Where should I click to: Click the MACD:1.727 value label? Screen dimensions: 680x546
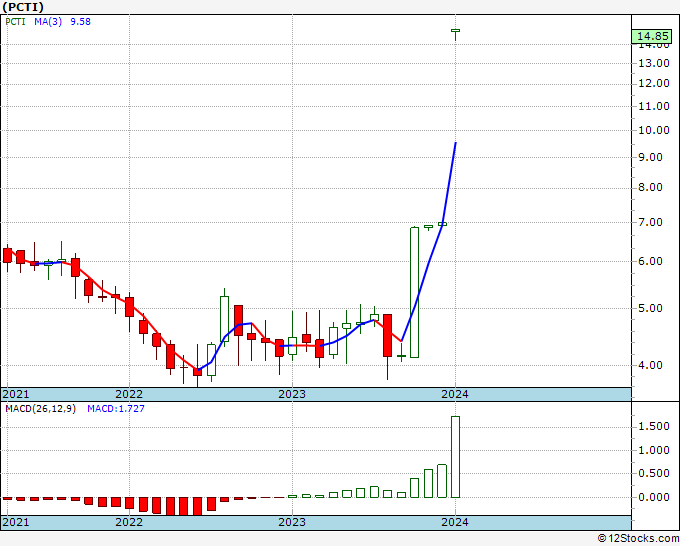[x=116, y=409]
